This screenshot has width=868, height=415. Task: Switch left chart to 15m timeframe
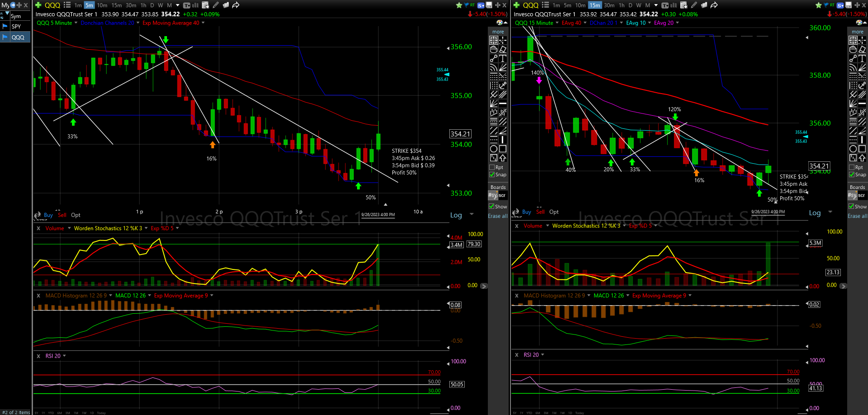(x=117, y=5)
